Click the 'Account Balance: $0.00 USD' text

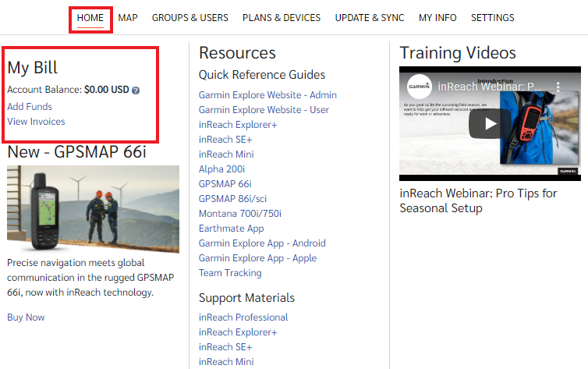click(x=68, y=90)
